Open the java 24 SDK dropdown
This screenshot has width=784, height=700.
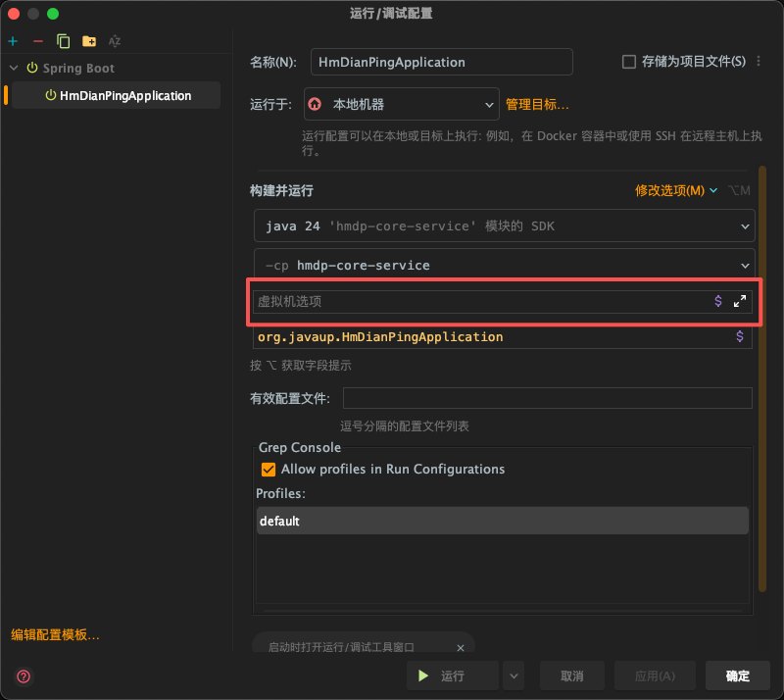744,225
